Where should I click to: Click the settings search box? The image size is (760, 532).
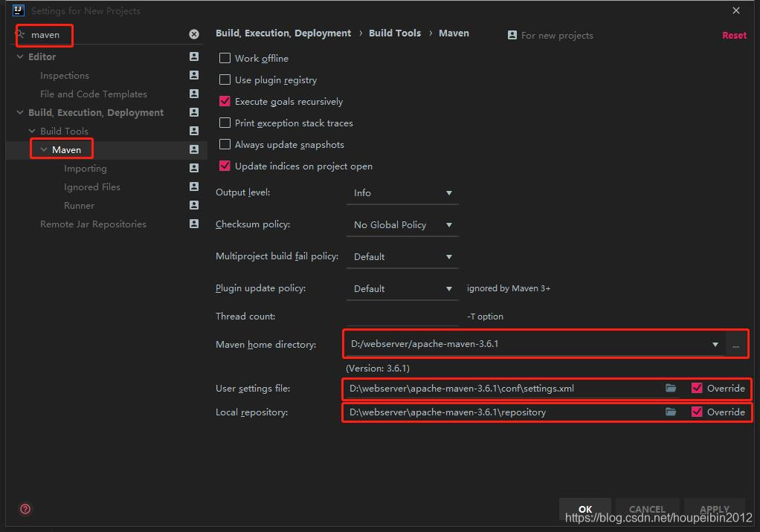pos(106,34)
